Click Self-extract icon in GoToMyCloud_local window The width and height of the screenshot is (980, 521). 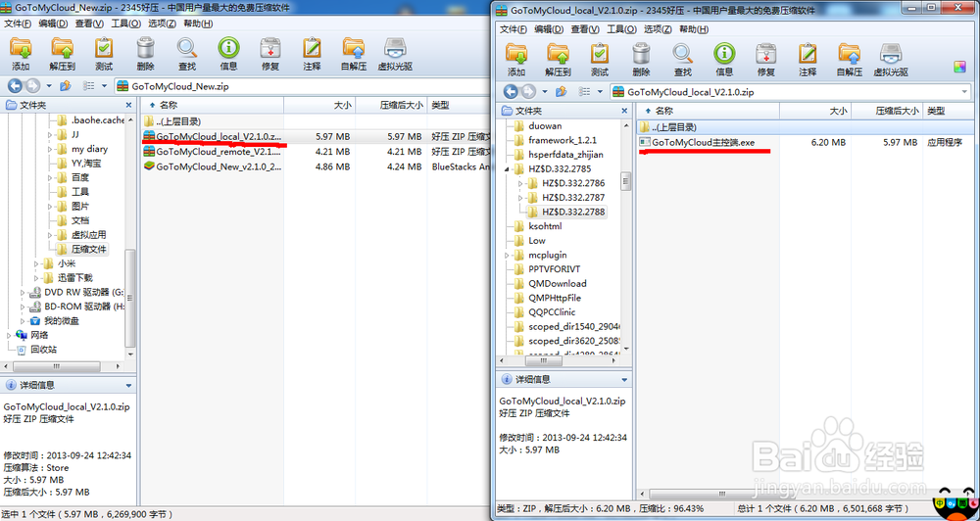[849, 54]
